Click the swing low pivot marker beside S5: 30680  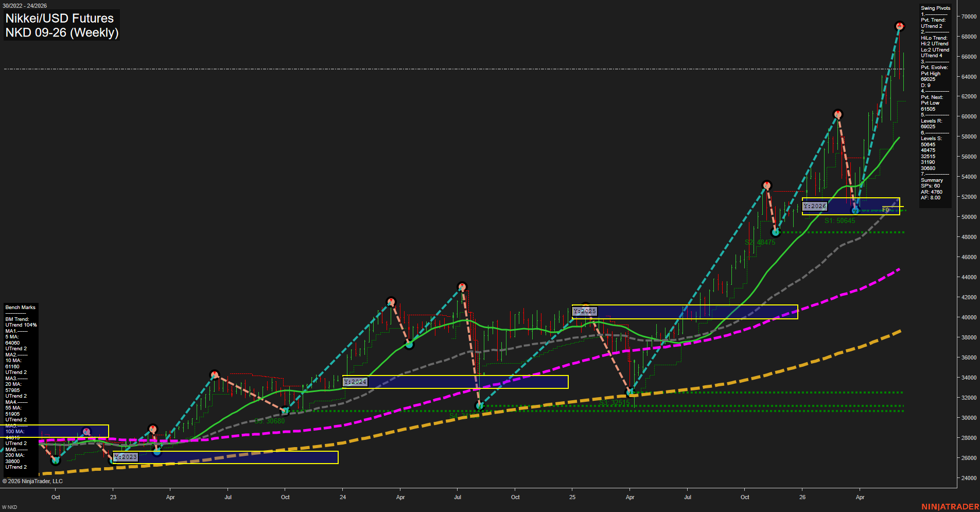[x=285, y=411]
